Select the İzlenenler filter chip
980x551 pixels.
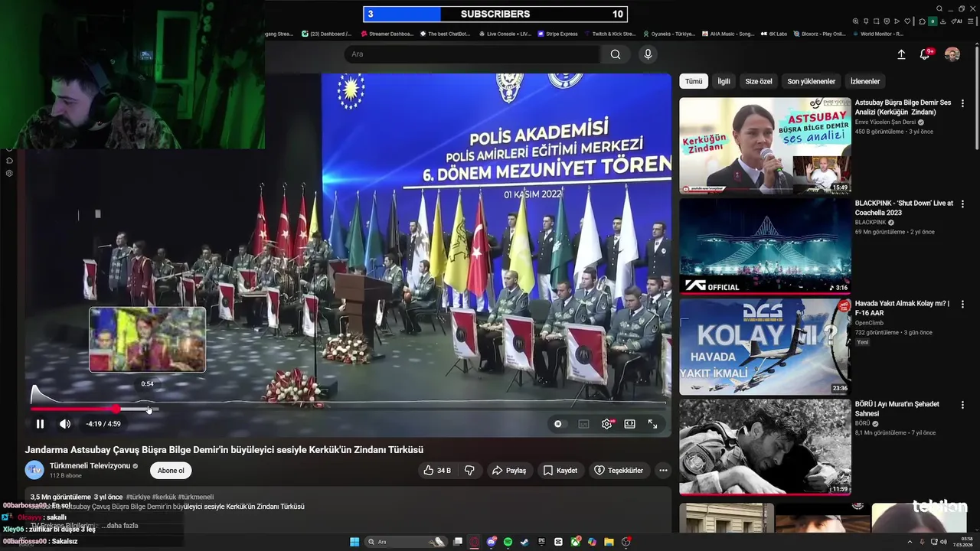tap(865, 81)
